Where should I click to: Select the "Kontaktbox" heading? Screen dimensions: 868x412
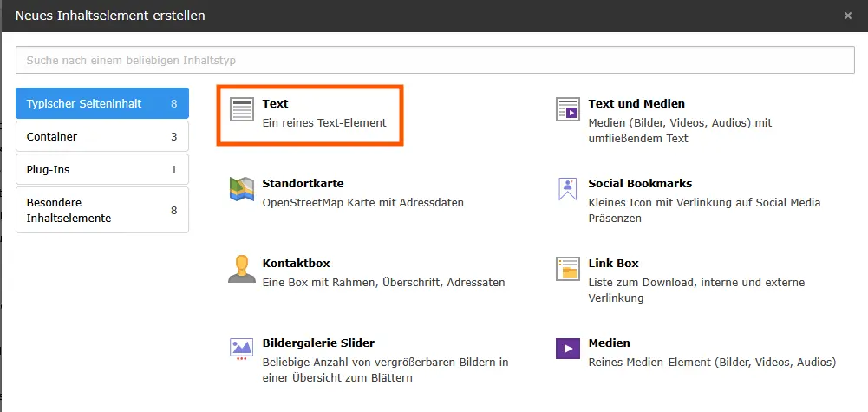coord(296,264)
